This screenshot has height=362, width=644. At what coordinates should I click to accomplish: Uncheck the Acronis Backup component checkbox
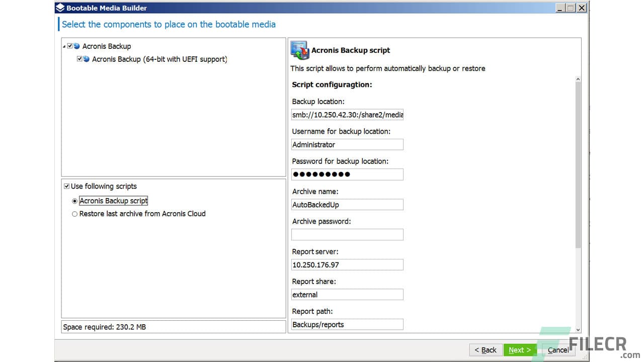pos(70,46)
